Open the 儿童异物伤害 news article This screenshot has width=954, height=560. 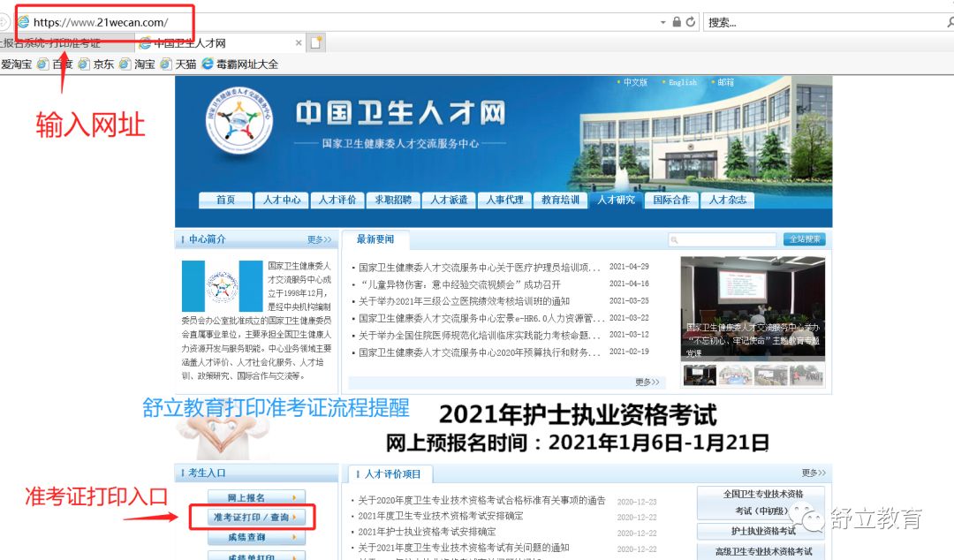click(460, 284)
